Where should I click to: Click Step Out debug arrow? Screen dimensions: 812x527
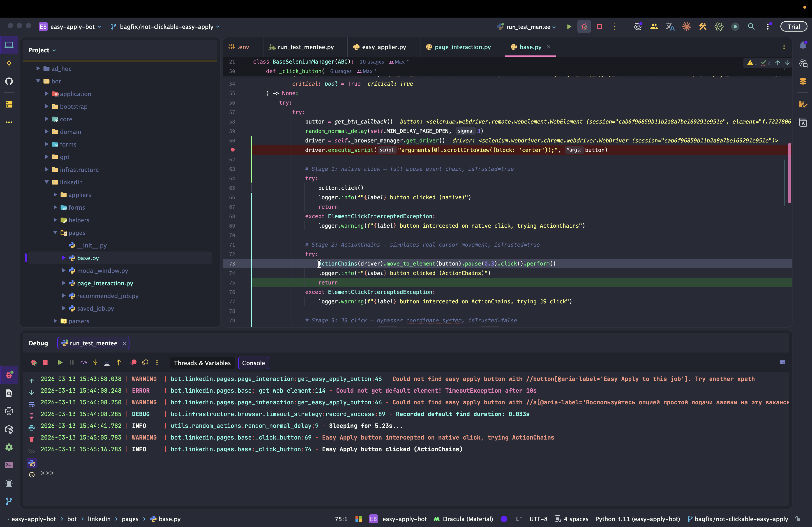click(x=118, y=363)
